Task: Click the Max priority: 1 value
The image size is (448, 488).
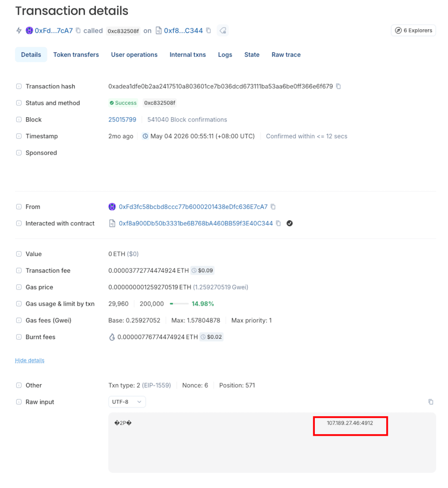Action: point(251,320)
